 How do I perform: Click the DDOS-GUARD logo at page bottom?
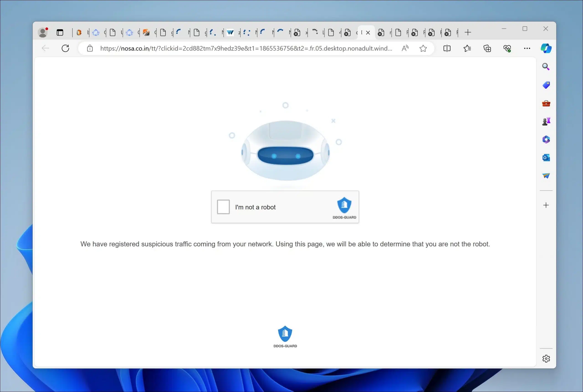pyautogui.click(x=285, y=336)
